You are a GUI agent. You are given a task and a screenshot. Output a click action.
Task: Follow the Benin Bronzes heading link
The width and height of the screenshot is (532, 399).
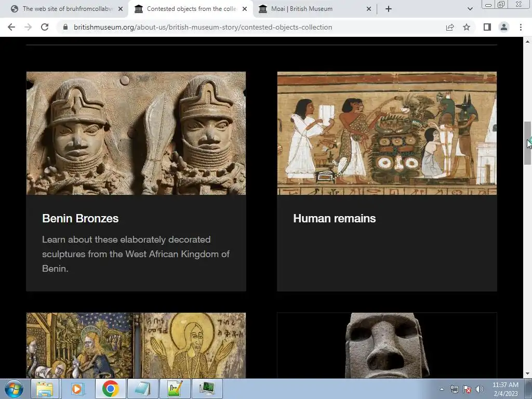[x=81, y=219]
